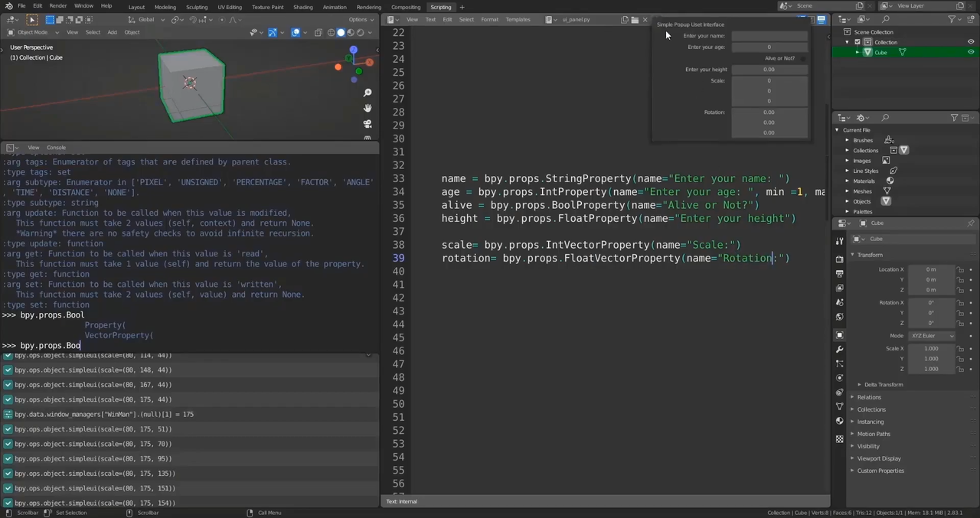Click the Enter your name text field
This screenshot has width=980, height=518.
[769, 36]
